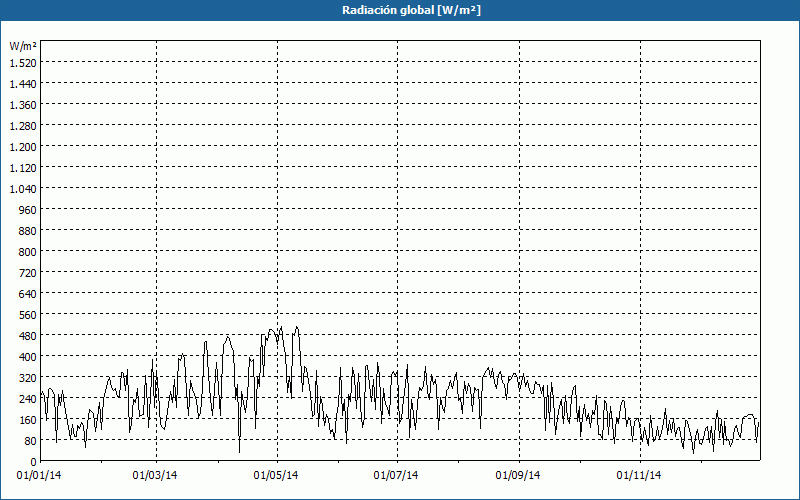Select the 880 y-axis value
800x500 pixels.
(29, 231)
